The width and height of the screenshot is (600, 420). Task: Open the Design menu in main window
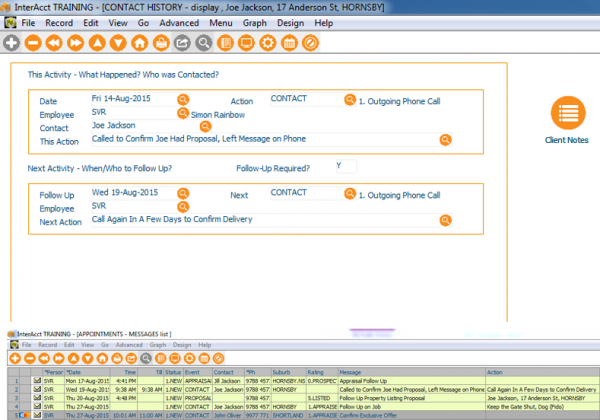coord(290,23)
